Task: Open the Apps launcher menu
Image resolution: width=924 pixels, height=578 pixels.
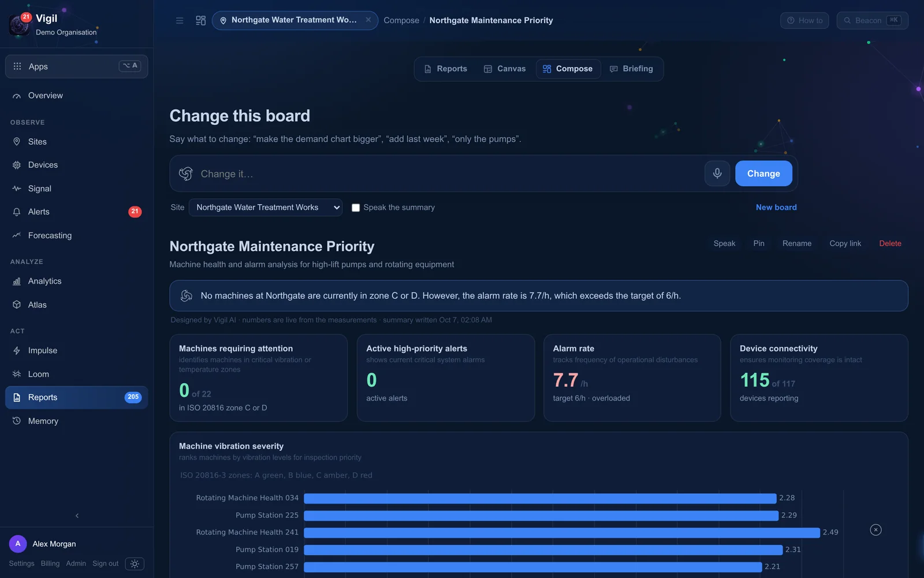Action: point(76,66)
